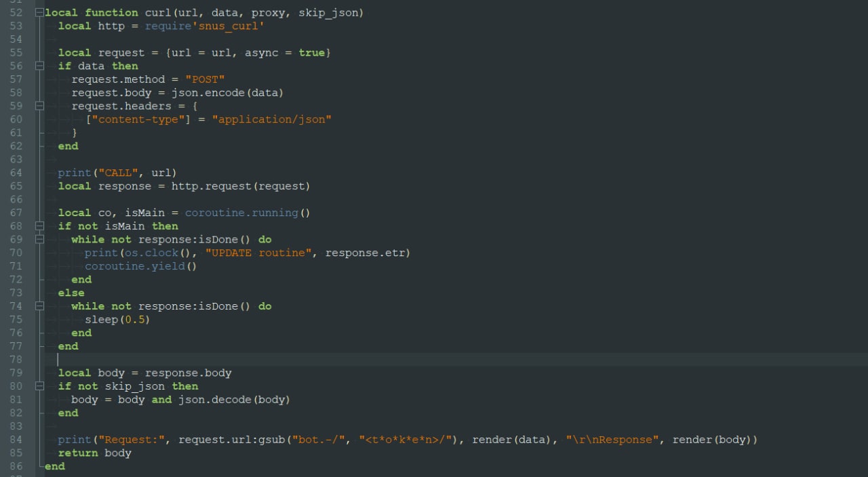The height and width of the screenshot is (477, 868).
Task: Click line number 64 in the gutter
Action: pos(16,173)
